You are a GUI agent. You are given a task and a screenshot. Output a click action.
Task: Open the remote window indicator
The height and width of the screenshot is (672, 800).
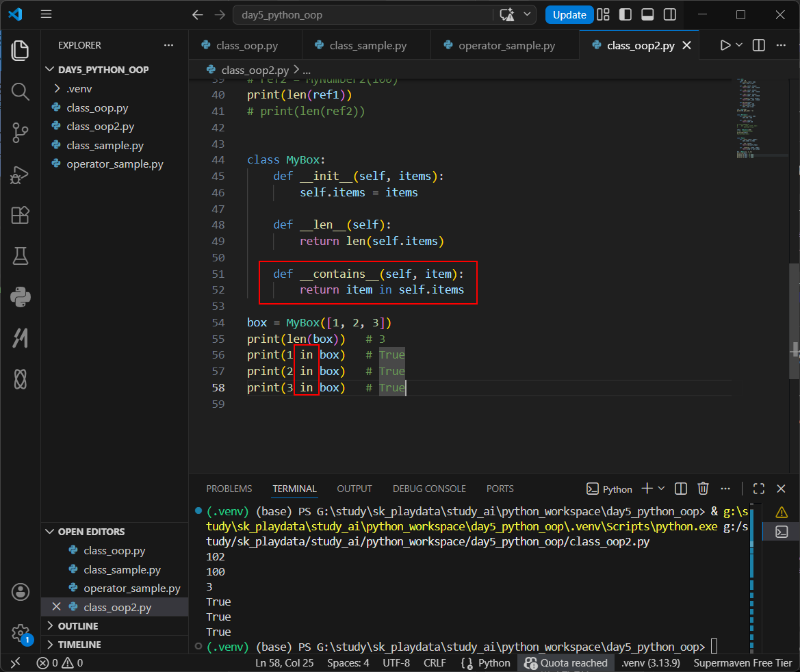coord(15,662)
